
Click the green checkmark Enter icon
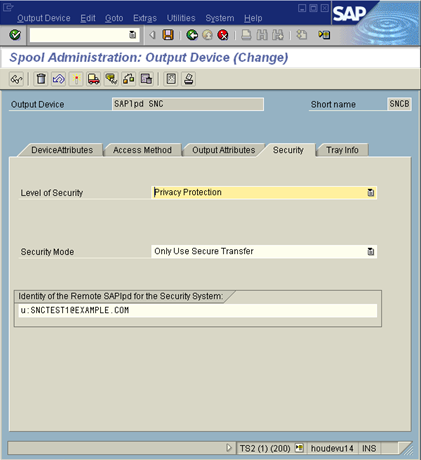(15, 35)
